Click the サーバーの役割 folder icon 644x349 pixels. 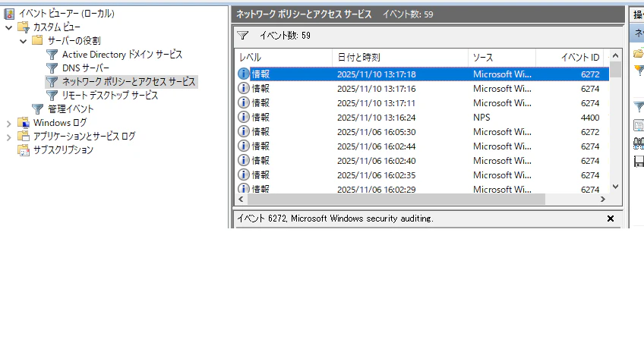pos(37,40)
